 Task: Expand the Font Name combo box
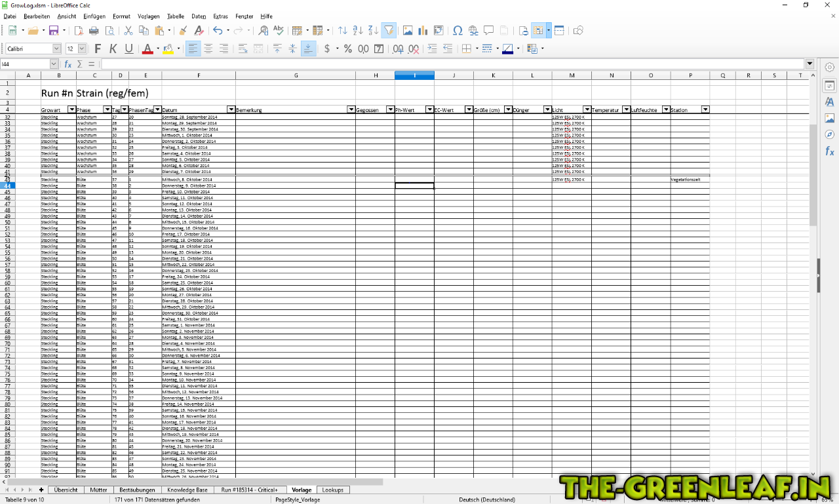pos(56,48)
